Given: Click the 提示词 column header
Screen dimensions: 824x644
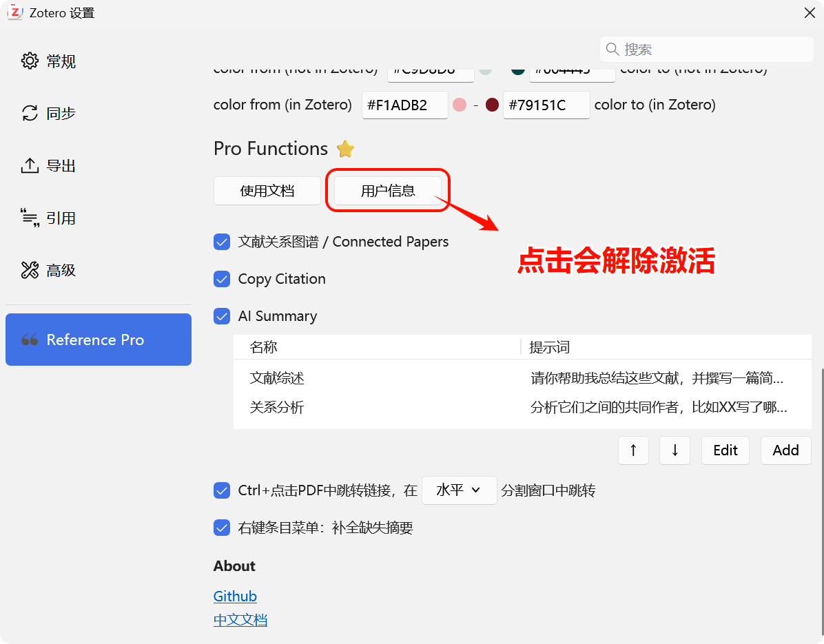Looking at the screenshot, I should 666,347.
